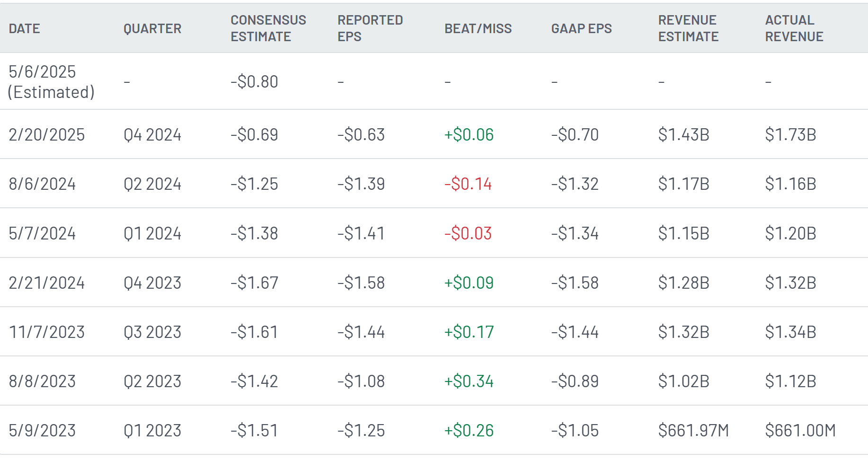Click the ACTUAL REVENUE column header

pyautogui.click(x=794, y=28)
